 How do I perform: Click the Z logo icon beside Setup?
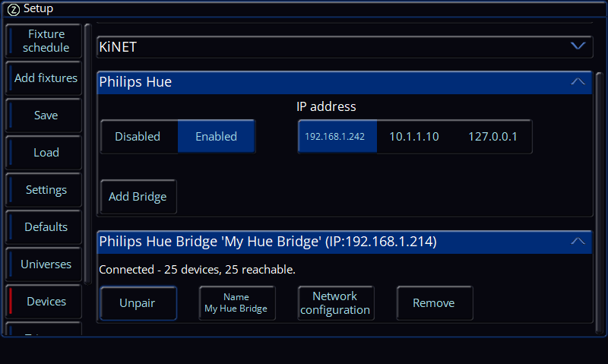(14, 10)
